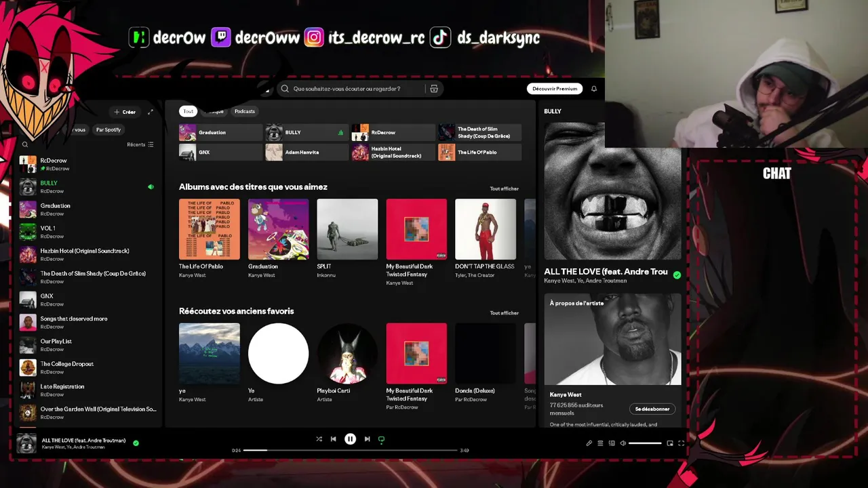This screenshot has height=488, width=868.
Task: Open The Death of Slim Shady tile
Action: 479,132
